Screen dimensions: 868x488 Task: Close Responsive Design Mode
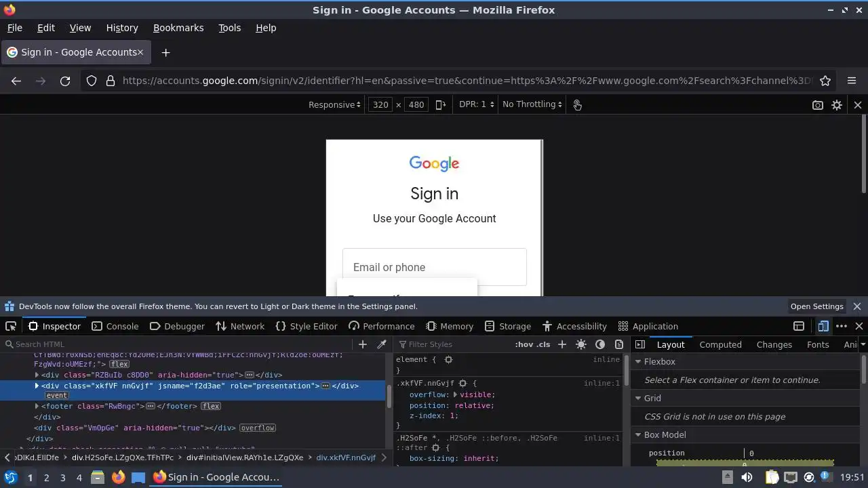pos(858,105)
